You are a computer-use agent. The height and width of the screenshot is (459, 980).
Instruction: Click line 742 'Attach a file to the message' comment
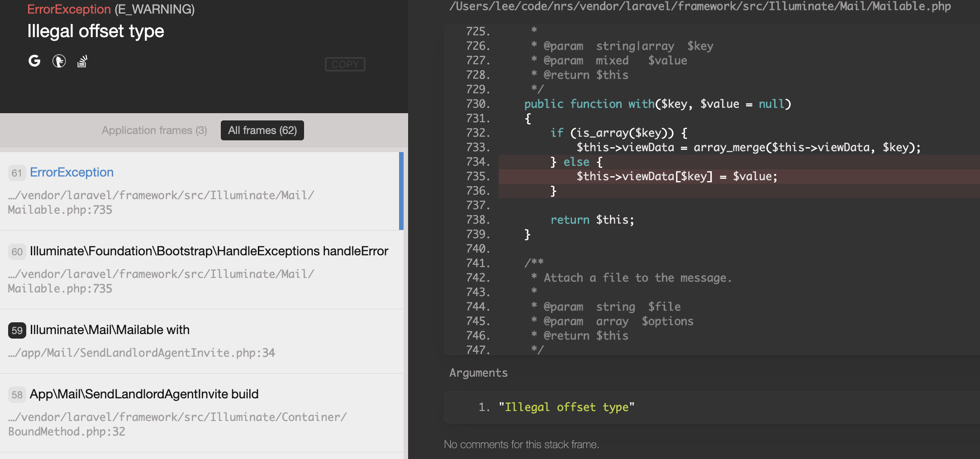coord(632,278)
